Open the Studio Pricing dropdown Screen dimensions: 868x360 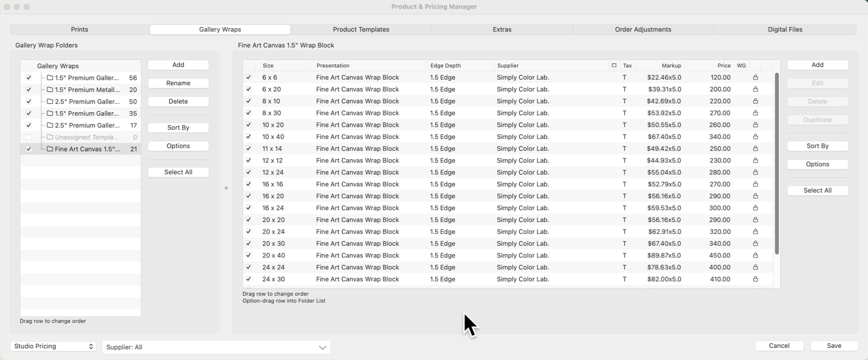[53, 346]
